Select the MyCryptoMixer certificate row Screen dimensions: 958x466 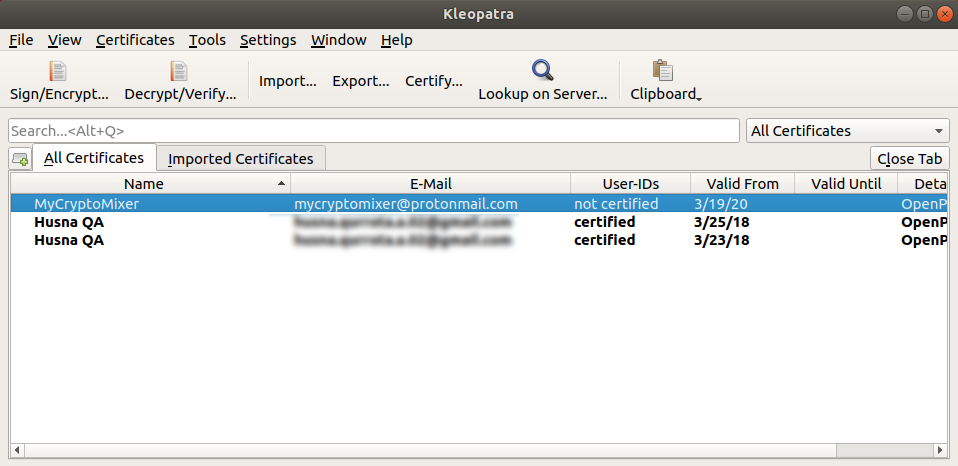pyautogui.click(x=479, y=204)
